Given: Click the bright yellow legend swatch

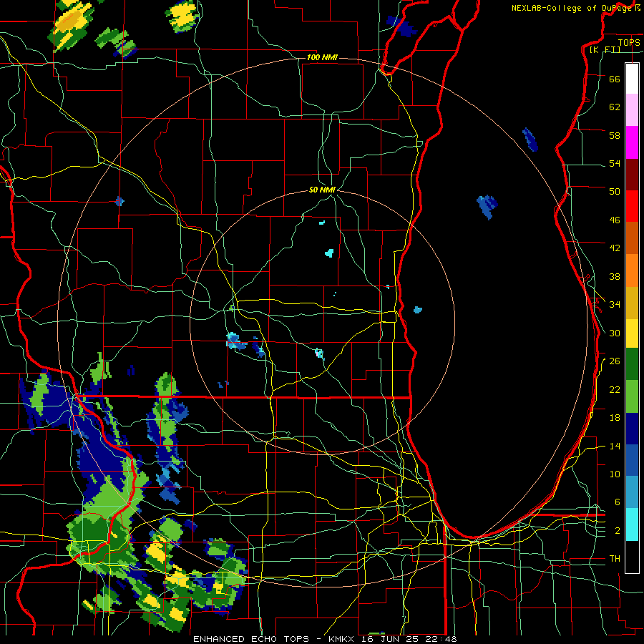Looking at the screenshot, I should 632,333.
